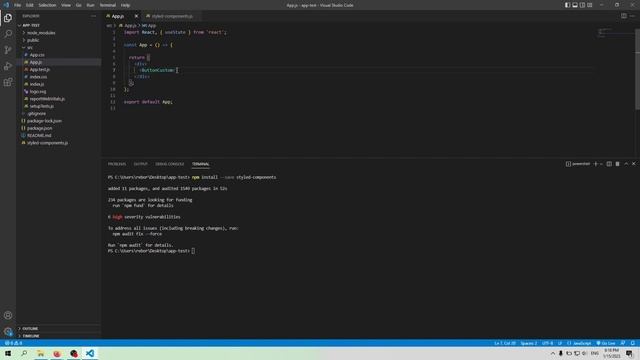640x360 pixels.
Task: Open Windows Start menu
Action: tap(8, 353)
